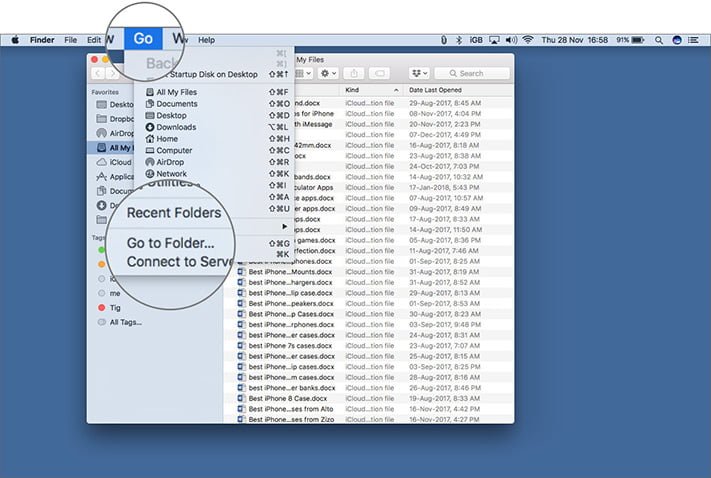Open Notification Center list icon
The width and height of the screenshot is (711, 478).
click(693, 40)
